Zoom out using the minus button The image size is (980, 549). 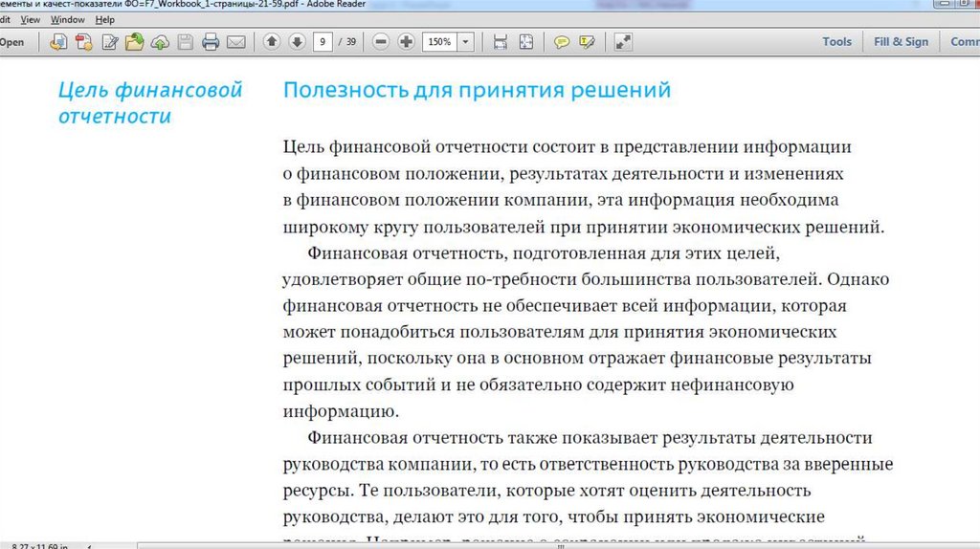point(382,42)
